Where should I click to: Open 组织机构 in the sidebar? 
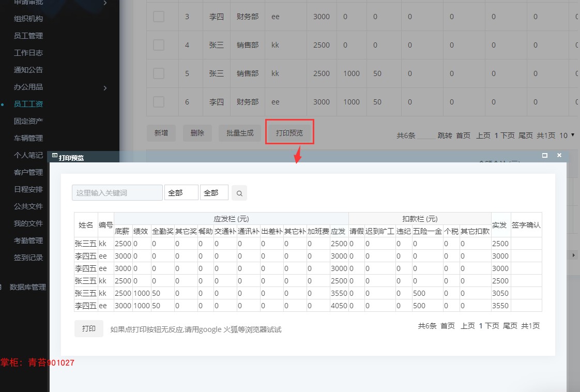tap(28, 19)
